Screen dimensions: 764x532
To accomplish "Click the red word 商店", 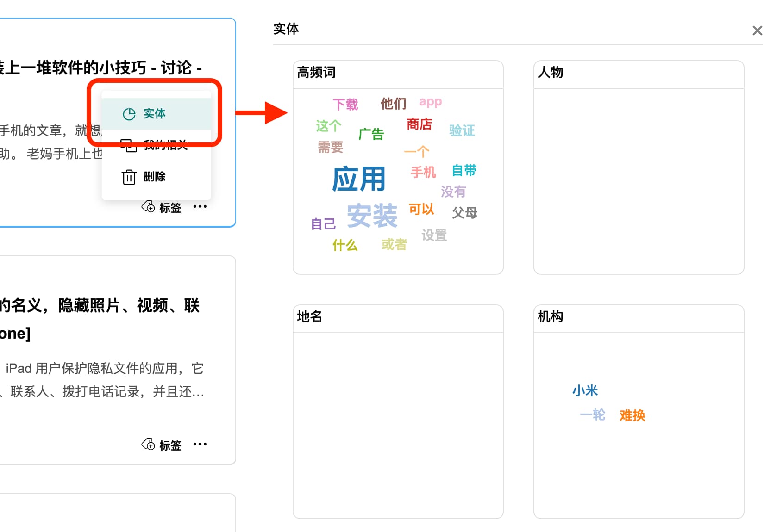I will tap(419, 124).
